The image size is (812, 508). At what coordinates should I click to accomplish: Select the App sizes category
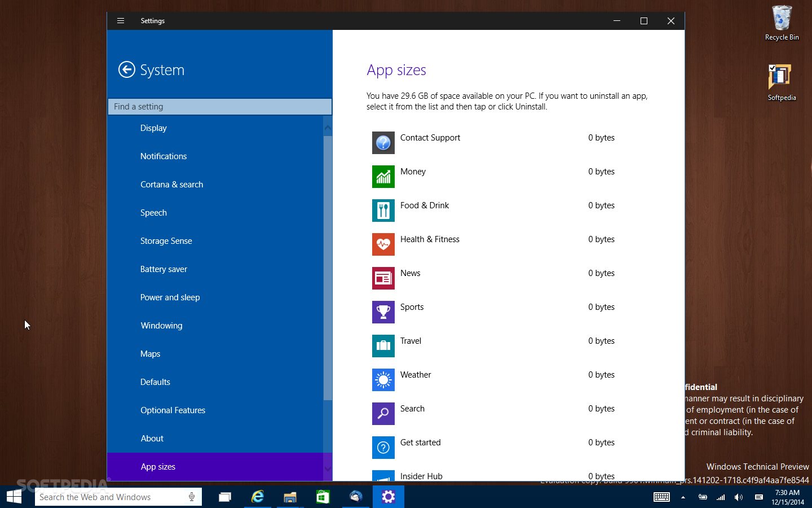point(215,467)
